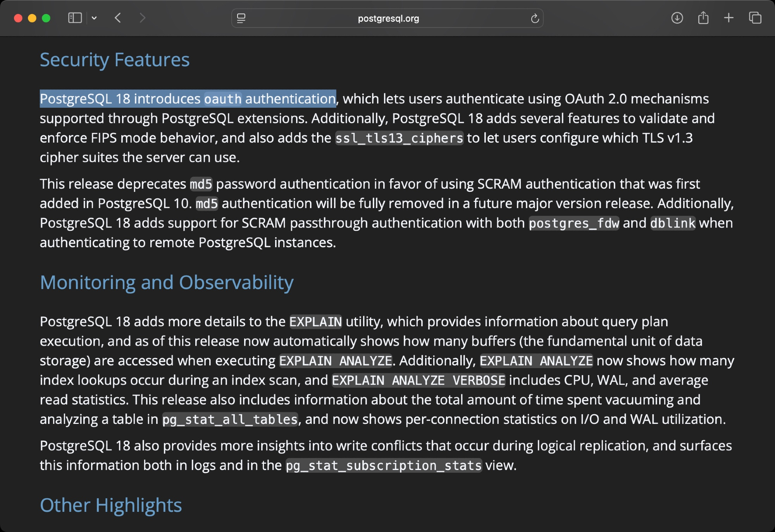Click the Other Highlights heading
Image resolution: width=775 pixels, height=532 pixels.
(111, 505)
